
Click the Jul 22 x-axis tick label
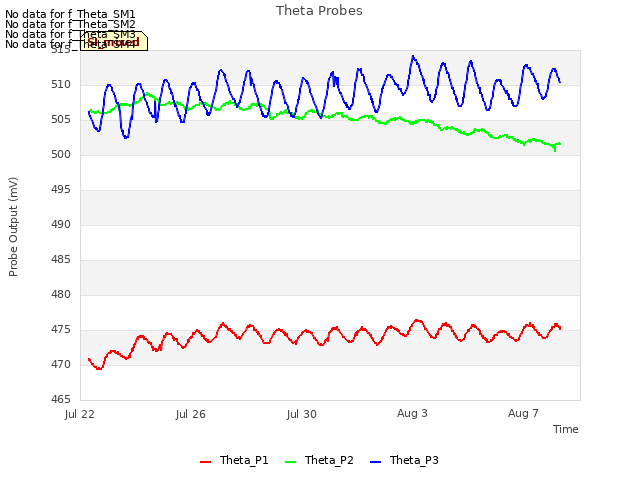(x=80, y=414)
